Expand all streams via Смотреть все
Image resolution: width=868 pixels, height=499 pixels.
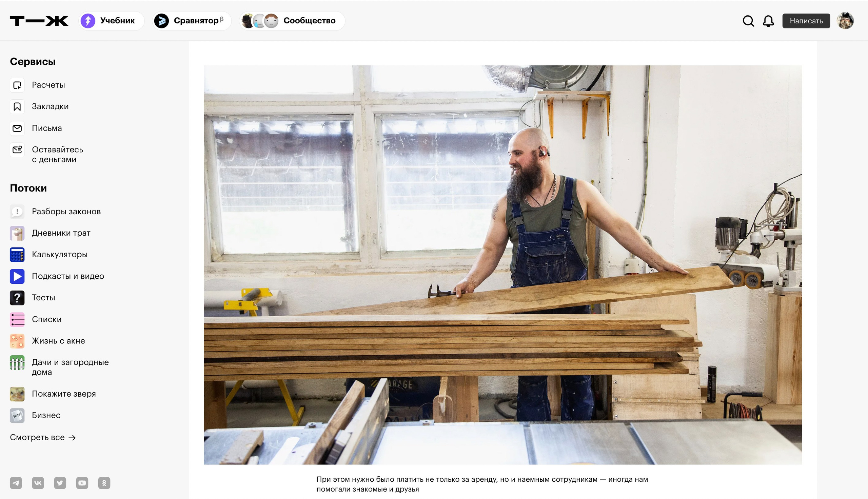(43, 437)
